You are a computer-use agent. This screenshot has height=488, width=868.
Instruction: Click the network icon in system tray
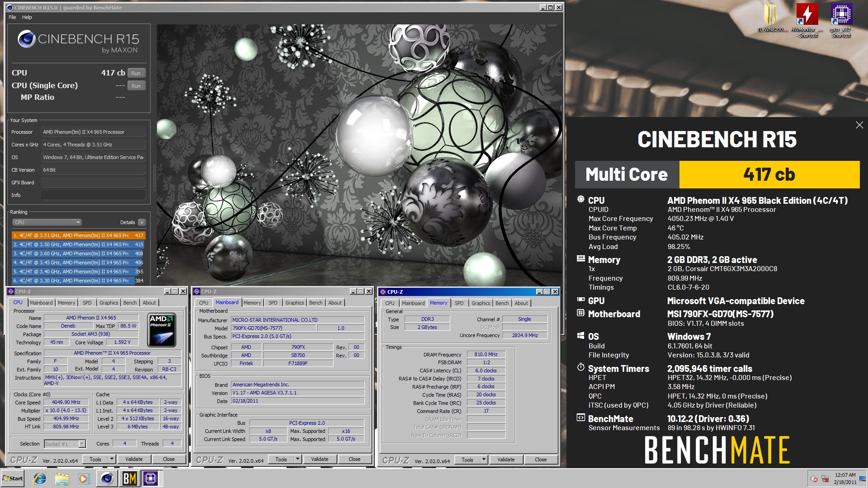825,479
